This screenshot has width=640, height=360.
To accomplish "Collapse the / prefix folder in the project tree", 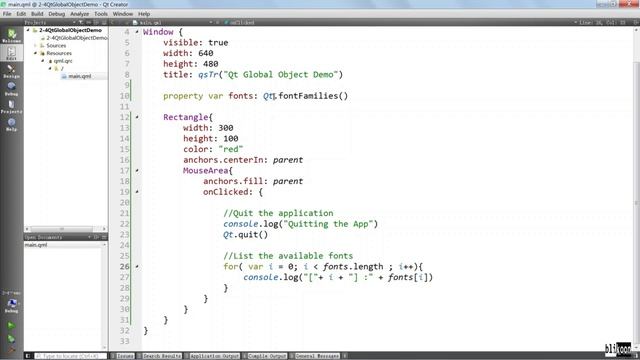I will (x=50, y=68).
